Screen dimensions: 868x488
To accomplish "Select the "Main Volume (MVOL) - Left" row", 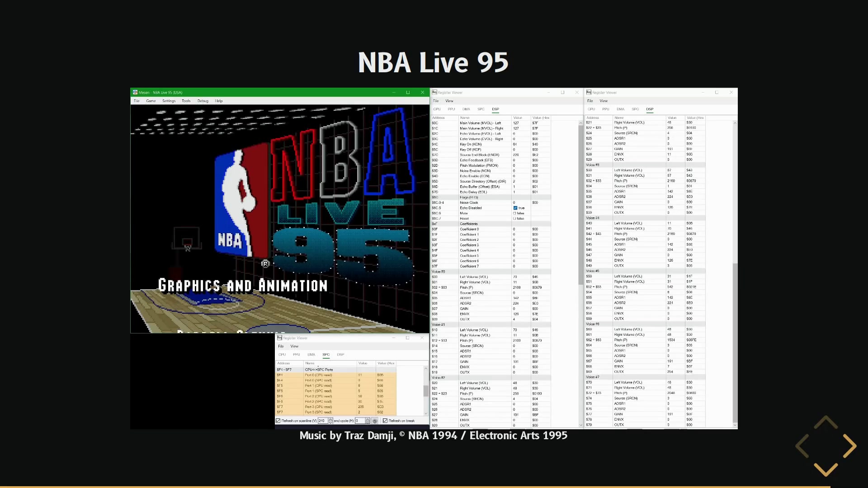I will [x=491, y=123].
